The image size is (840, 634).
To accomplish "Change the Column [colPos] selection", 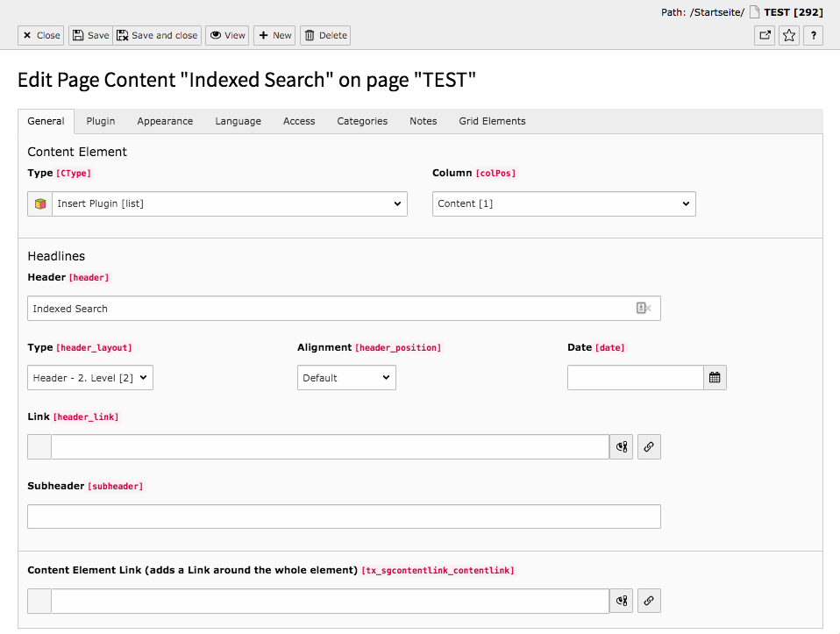I will 564,203.
